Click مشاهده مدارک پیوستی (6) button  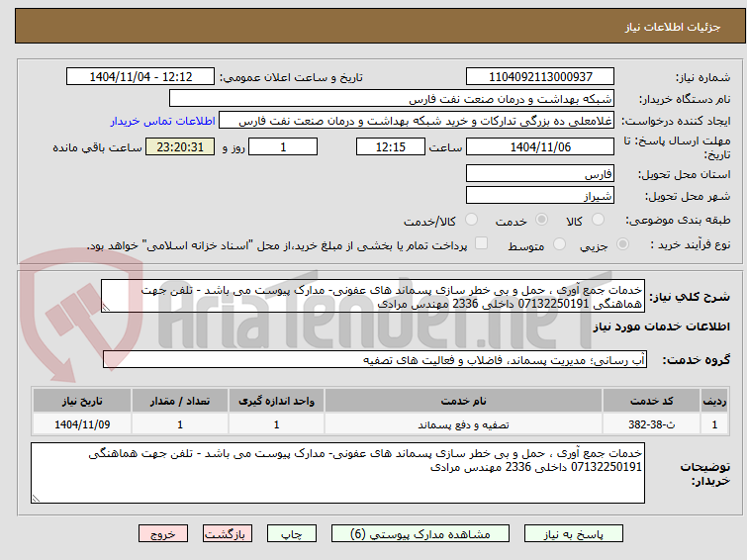[420, 534]
